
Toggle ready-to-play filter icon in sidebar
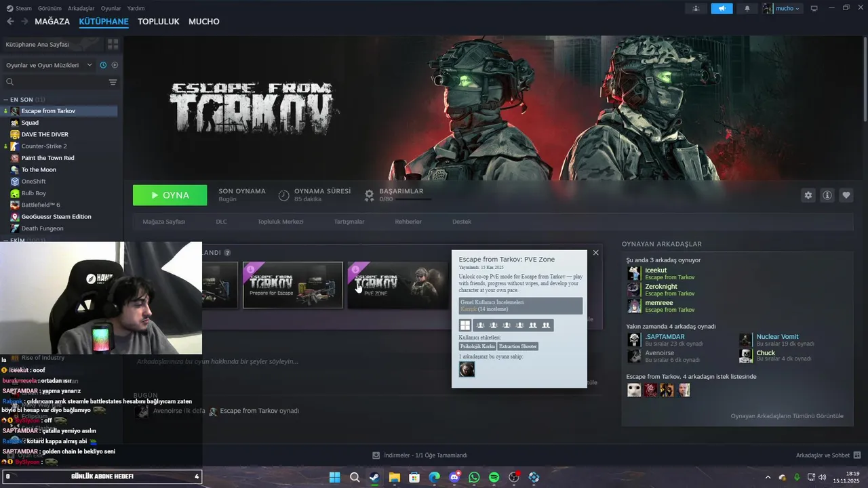pos(115,65)
